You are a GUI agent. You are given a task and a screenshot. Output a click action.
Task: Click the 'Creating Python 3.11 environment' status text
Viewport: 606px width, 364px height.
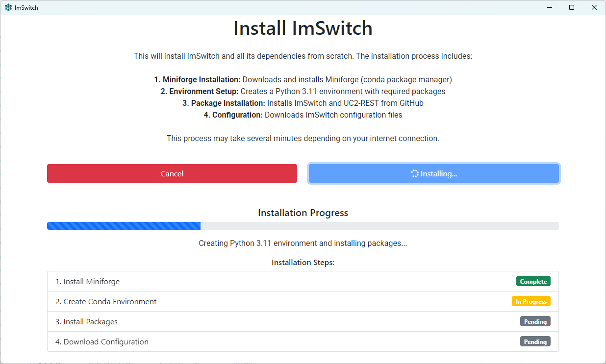coord(303,243)
